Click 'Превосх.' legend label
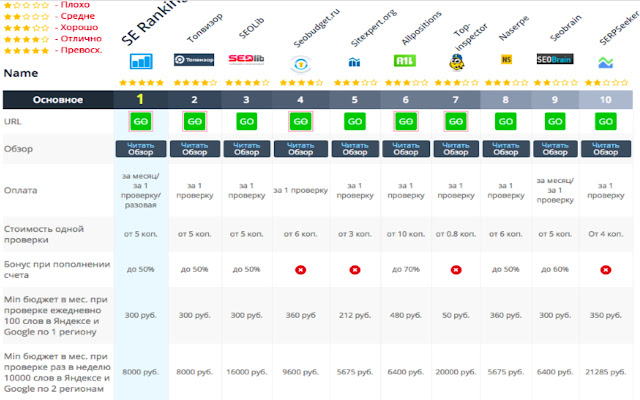 (81, 50)
